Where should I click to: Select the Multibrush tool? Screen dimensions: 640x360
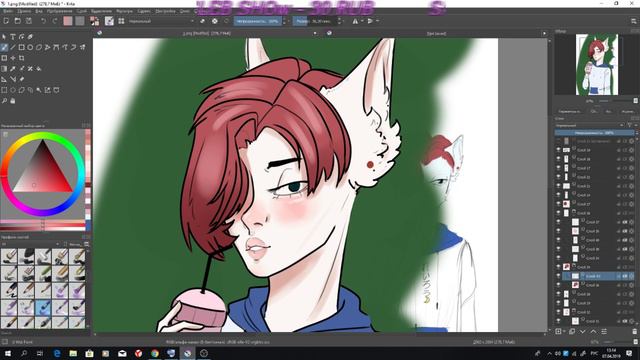82,47
